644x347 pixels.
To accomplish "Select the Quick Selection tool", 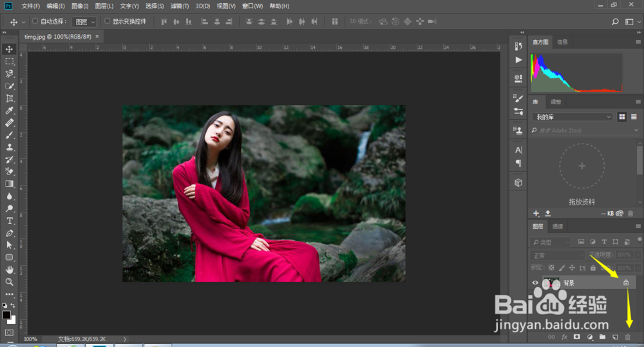I will pyautogui.click(x=9, y=86).
